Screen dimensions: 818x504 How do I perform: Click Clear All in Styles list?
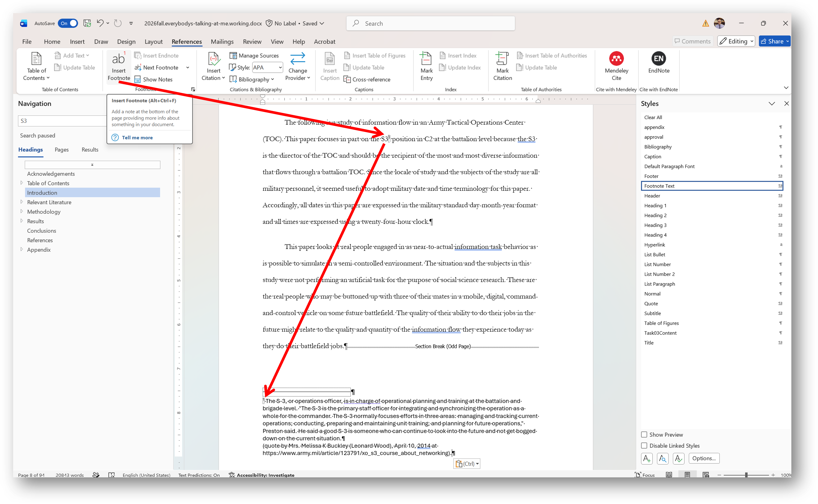tap(653, 117)
